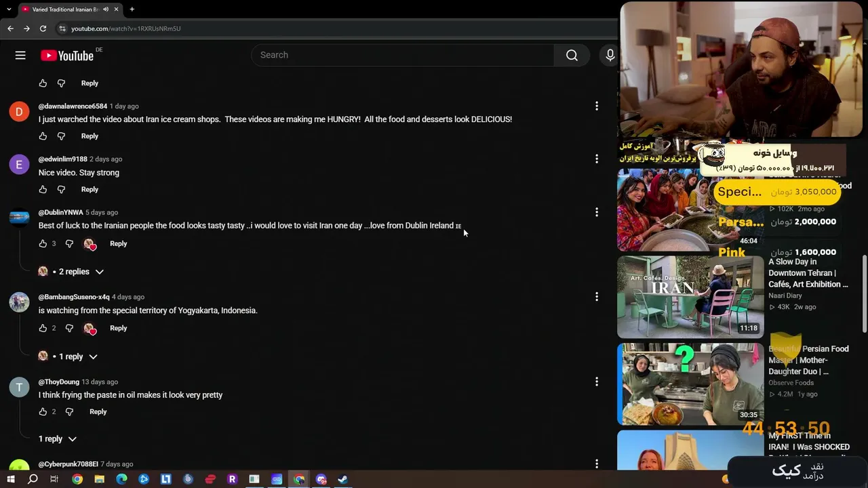Open action menu for @BambangSuseno-x4q comment
The height and width of the screenshot is (488, 868).
point(597,297)
